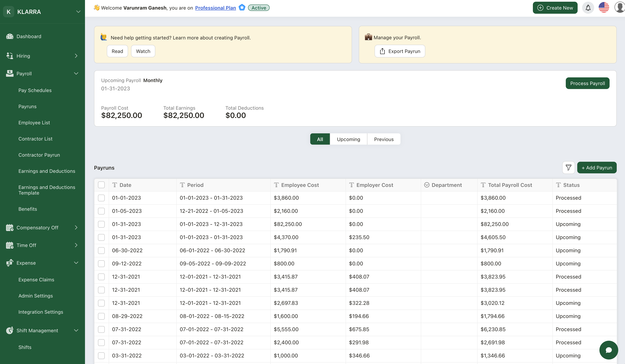The image size is (625, 364).
Task: Click the Dashboard gauge icon in sidebar
Action: click(10, 36)
